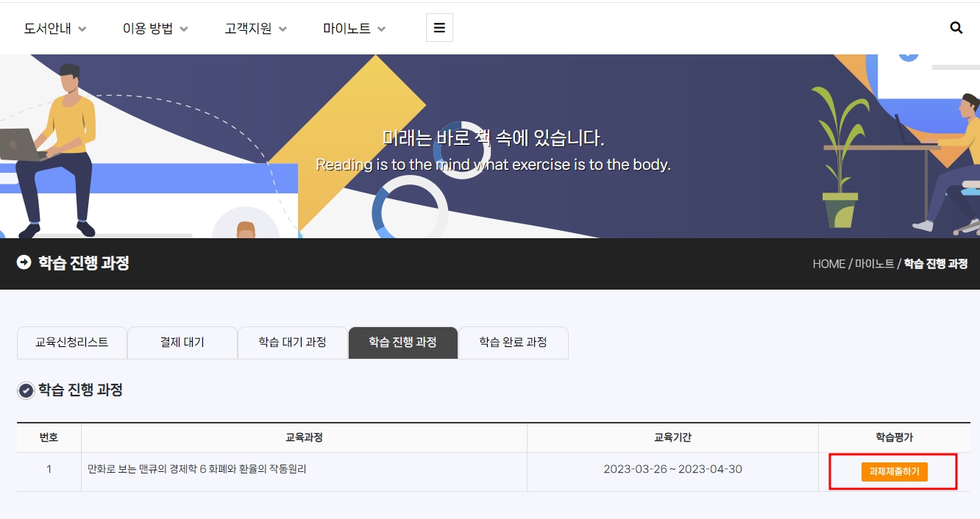Select the active 학습 진행 과정 tab

click(402, 343)
